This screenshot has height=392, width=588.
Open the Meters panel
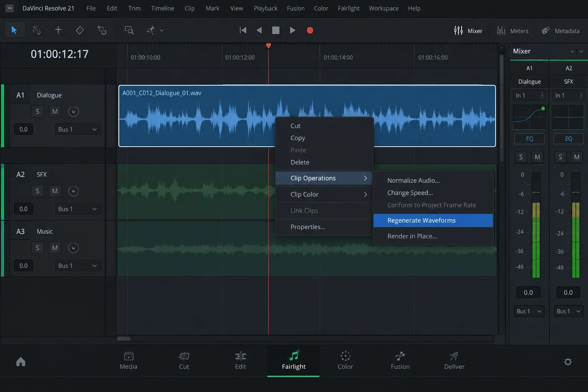point(512,31)
